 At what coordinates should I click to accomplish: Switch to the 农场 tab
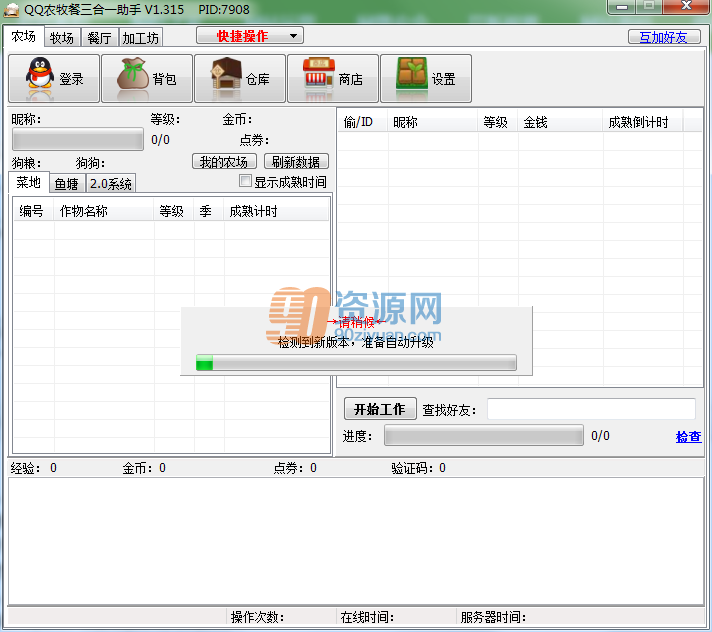click(x=24, y=36)
